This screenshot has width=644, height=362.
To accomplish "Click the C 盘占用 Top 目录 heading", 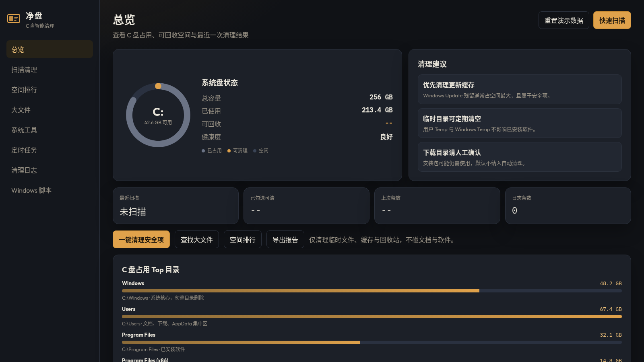I will coord(151,269).
